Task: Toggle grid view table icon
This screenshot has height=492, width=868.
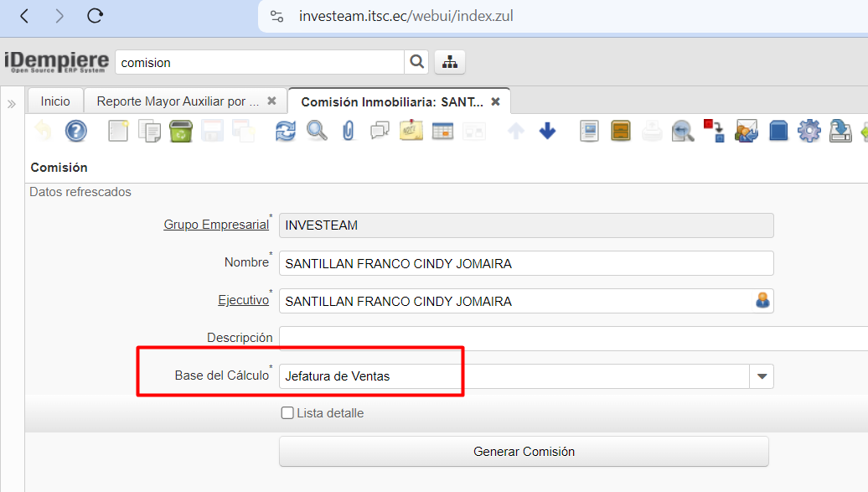Action: click(x=442, y=131)
